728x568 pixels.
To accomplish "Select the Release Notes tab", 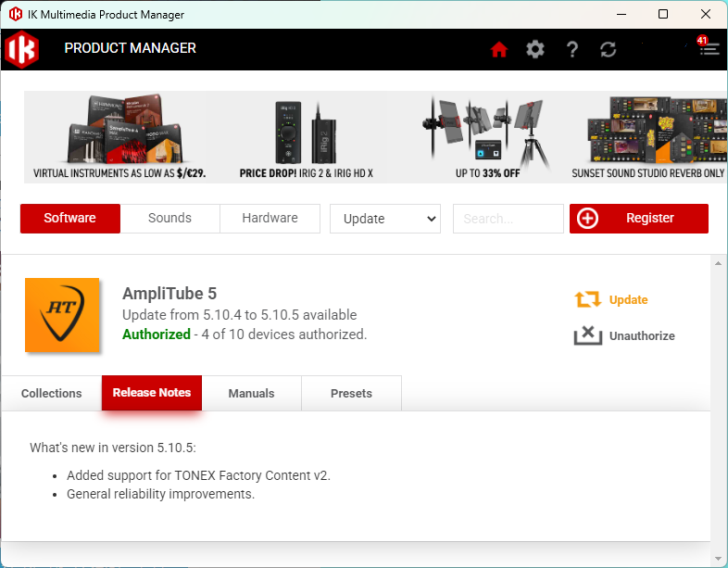I will [152, 393].
